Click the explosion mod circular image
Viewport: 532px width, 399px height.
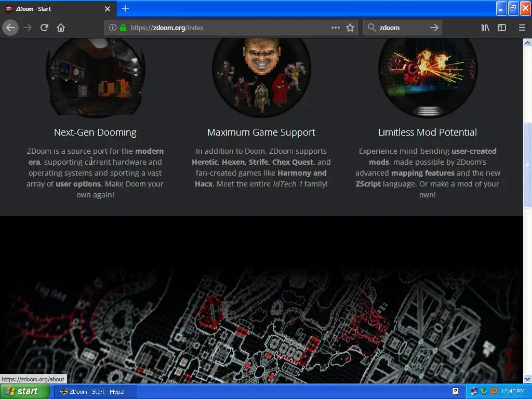coord(428,78)
